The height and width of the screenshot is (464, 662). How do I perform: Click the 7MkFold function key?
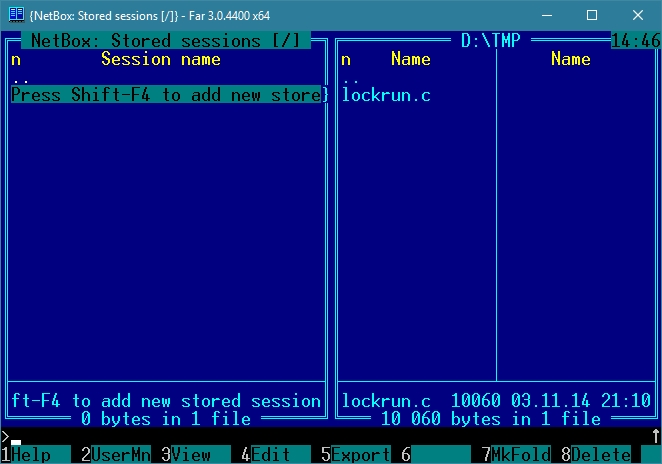pos(516,455)
